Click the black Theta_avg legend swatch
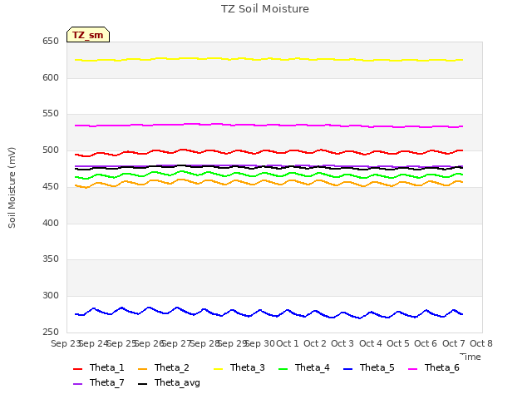Screen dimensions: 532x399 [142, 384]
